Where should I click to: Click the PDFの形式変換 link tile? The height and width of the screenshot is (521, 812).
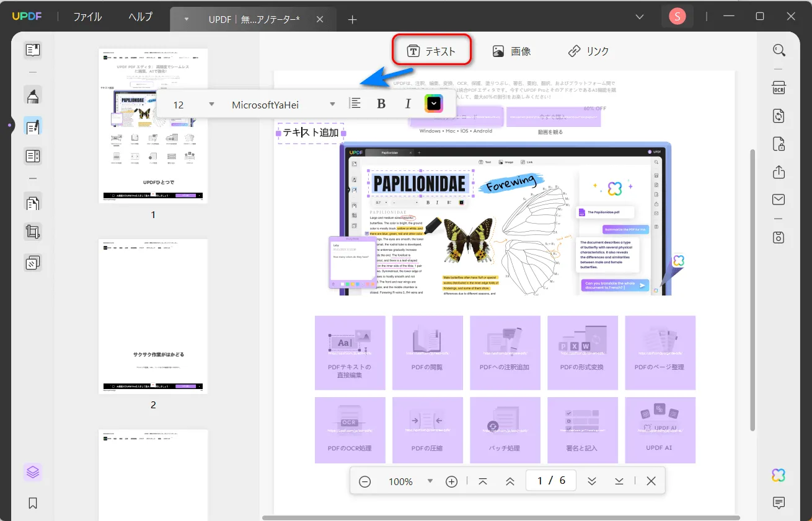(583, 353)
